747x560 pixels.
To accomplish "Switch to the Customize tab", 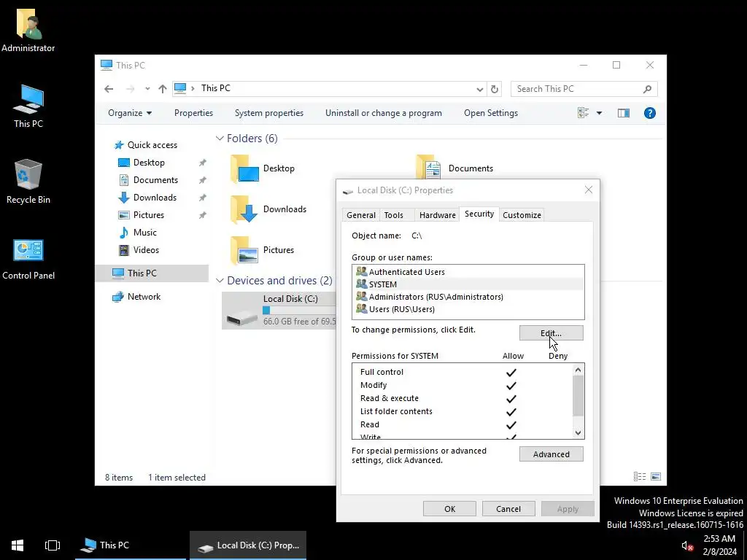I will [522, 215].
